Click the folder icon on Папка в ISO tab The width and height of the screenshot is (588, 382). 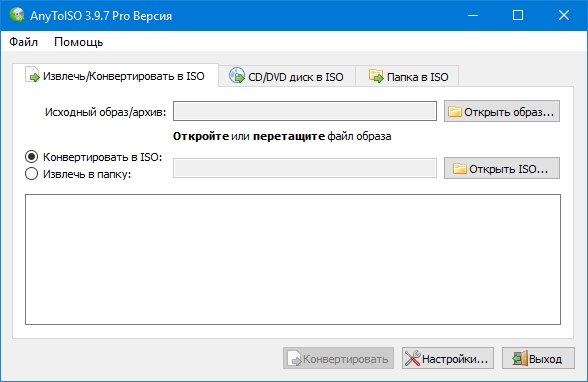376,76
